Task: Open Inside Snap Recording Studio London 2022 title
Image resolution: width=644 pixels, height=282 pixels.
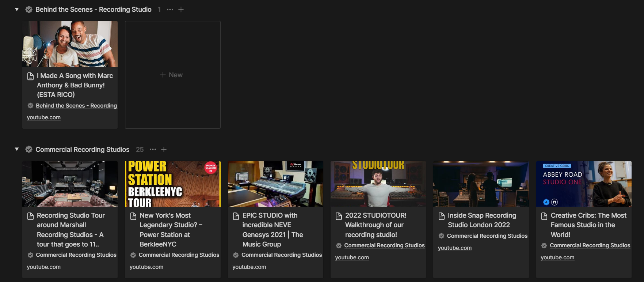Action: tap(482, 220)
